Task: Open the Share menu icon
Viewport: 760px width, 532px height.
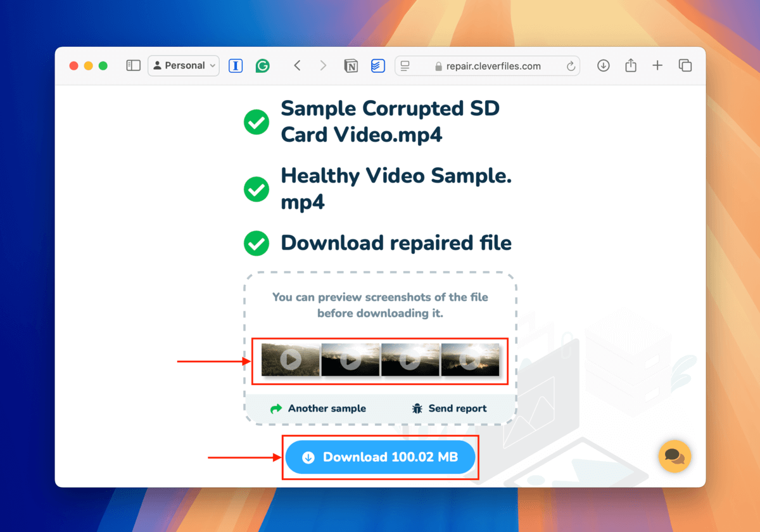Action: pyautogui.click(x=631, y=65)
